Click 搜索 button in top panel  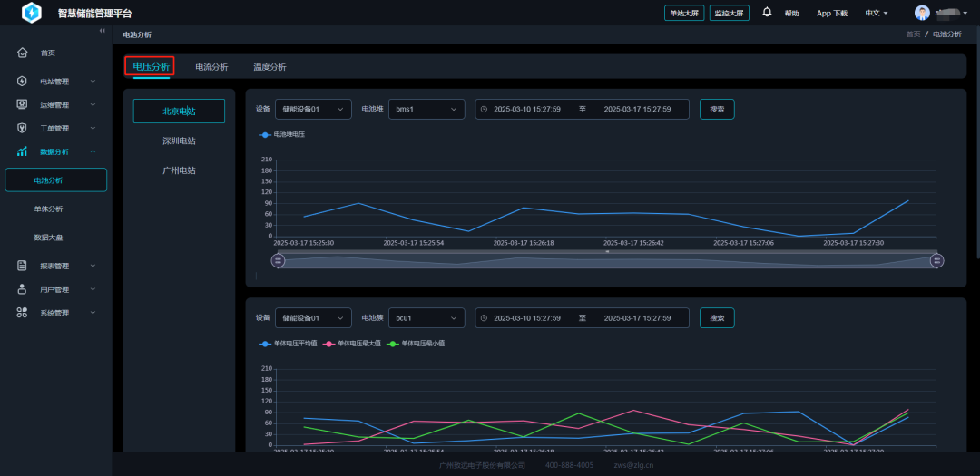717,110
